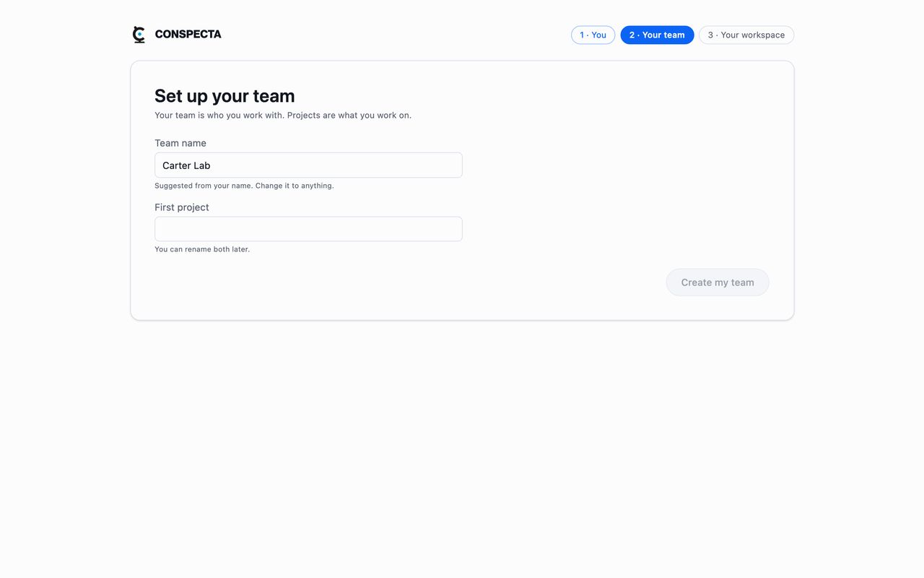Click the Conspecta microscope logo icon
The image size is (924, 578).
(139, 35)
